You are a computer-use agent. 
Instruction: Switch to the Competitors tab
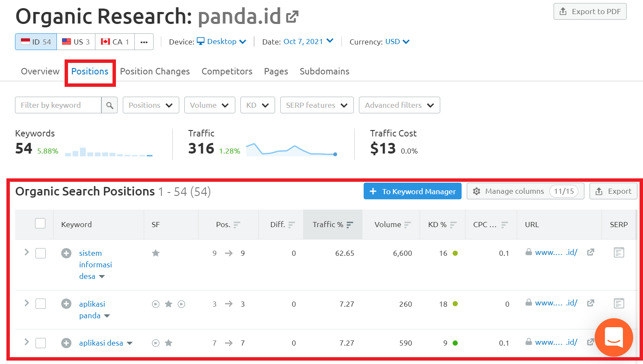tap(227, 71)
